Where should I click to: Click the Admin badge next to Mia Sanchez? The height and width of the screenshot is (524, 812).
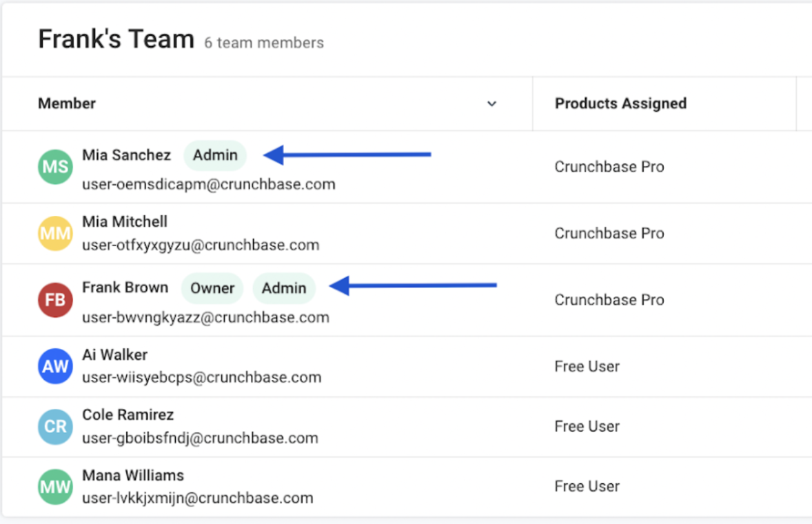pos(215,155)
